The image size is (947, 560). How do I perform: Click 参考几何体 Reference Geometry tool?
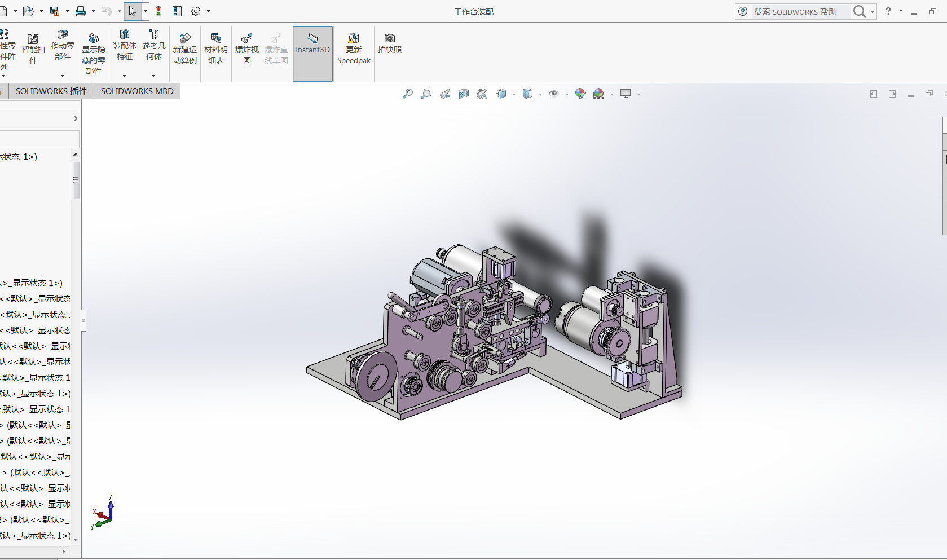154,45
